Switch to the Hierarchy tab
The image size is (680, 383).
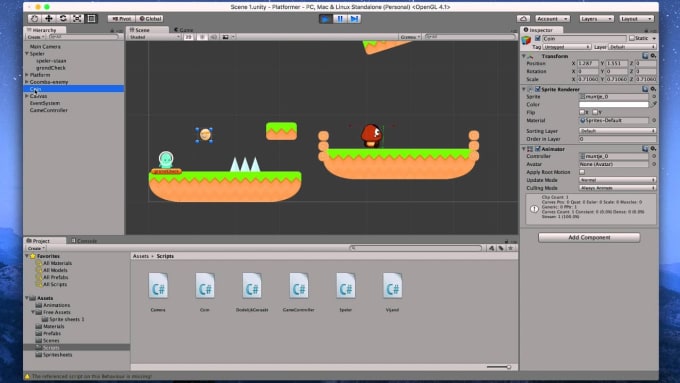pos(45,30)
